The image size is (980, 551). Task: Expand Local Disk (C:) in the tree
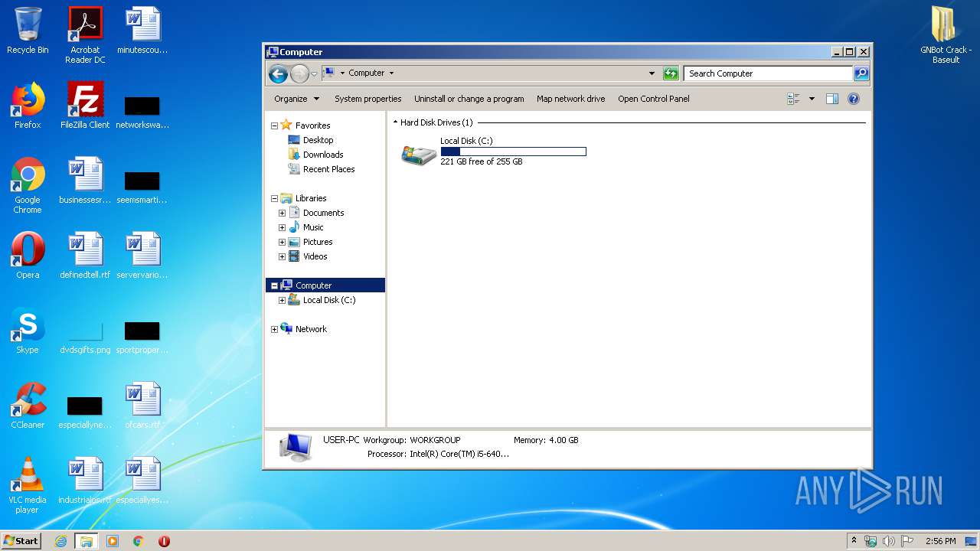tap(282, 300)
